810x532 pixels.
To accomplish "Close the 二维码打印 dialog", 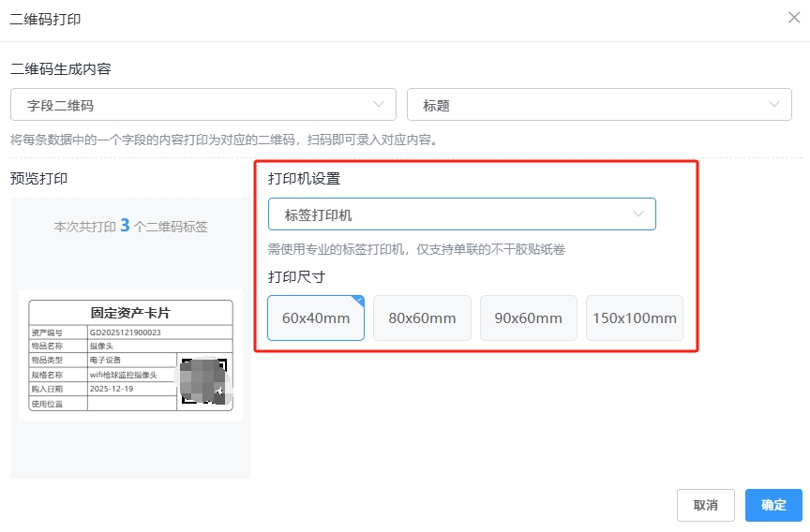I will click(x=794, y=18).
